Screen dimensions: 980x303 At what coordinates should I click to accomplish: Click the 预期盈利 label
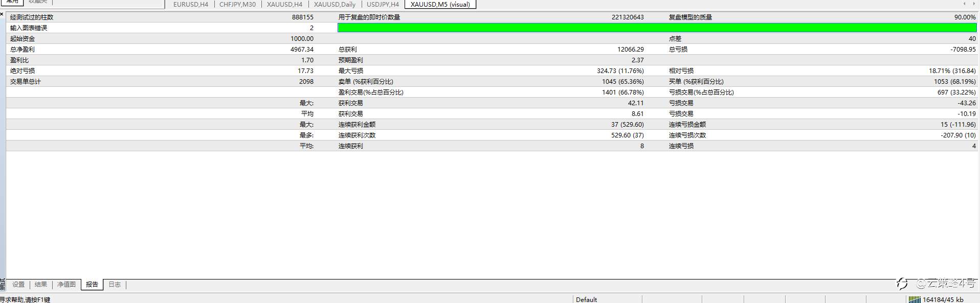[351, 60]
